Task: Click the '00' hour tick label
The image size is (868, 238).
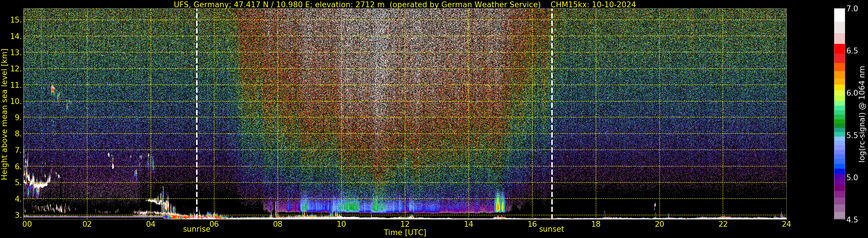Action: coord(27,224)
